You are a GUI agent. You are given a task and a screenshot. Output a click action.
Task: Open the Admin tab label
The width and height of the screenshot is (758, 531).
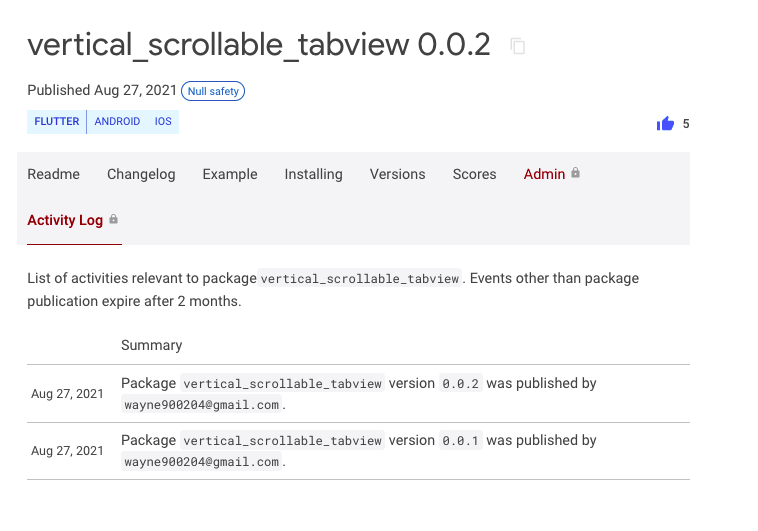tap(544, 174)
